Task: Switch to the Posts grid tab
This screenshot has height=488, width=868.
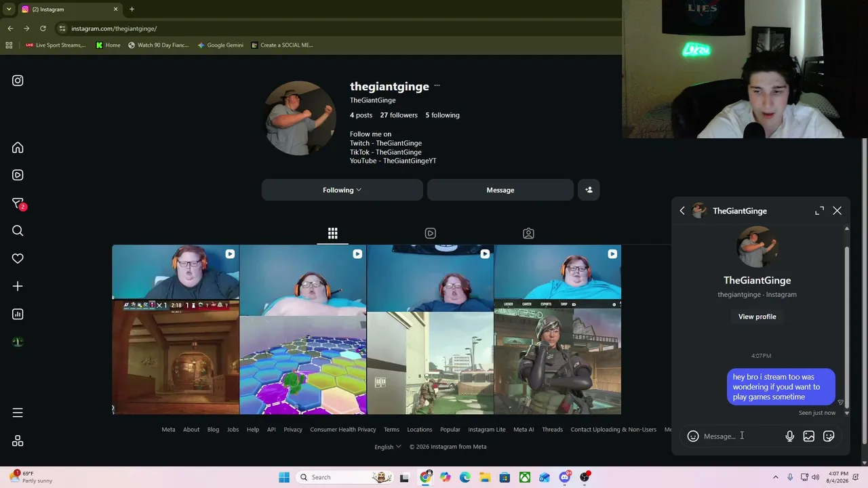Action: point(332,233)
